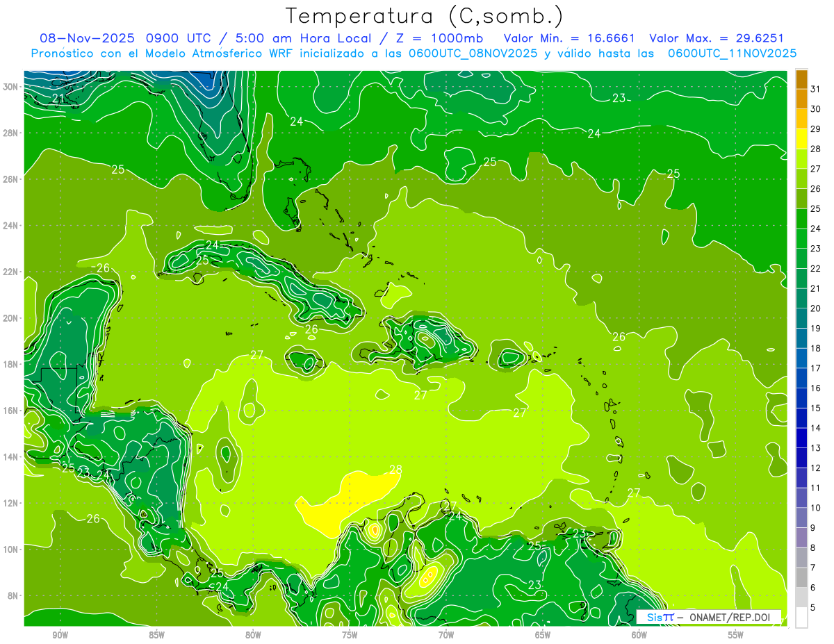Screen dimensions: 834x644
Task: Click '0600UTC_08NOV2025' initialization timestamp
Action: pyautogui.click(x=472, y=53)
